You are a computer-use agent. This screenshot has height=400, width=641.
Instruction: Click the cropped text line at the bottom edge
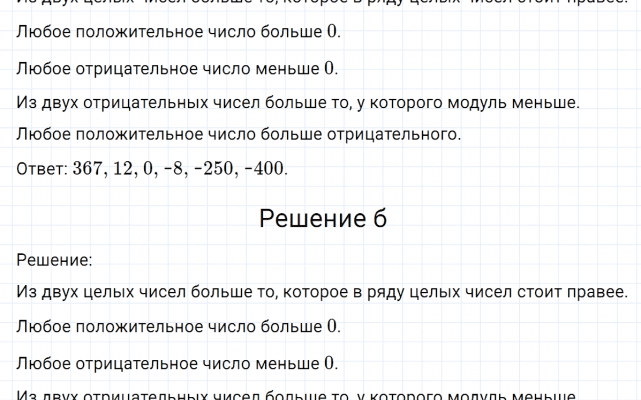coord(297,395)
